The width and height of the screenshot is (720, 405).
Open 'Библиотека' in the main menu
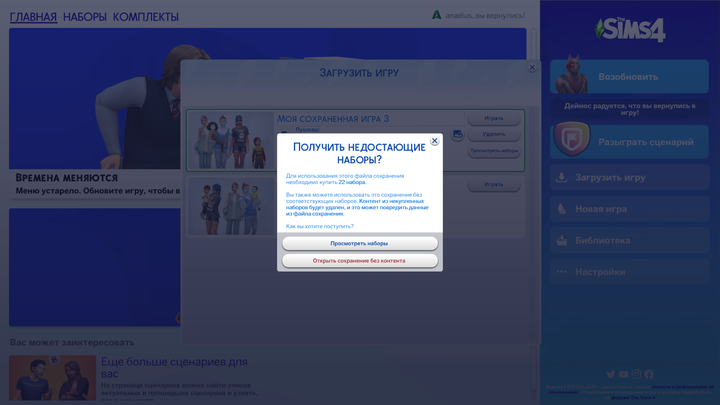pyautogui.click(x=629, y=240)
